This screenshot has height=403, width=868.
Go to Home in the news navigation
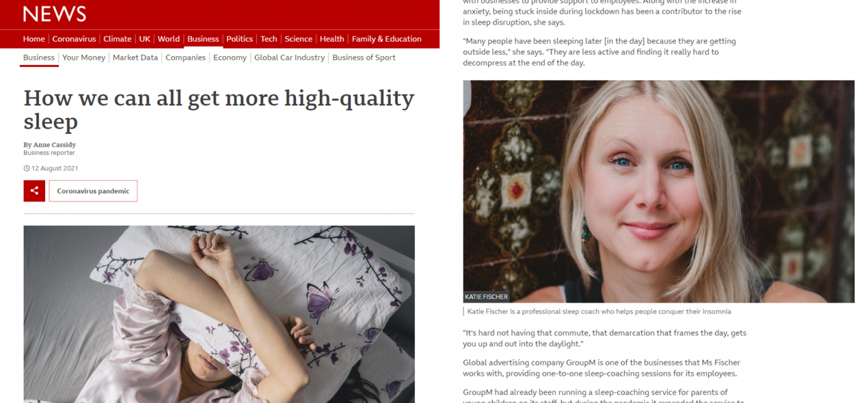33,39
